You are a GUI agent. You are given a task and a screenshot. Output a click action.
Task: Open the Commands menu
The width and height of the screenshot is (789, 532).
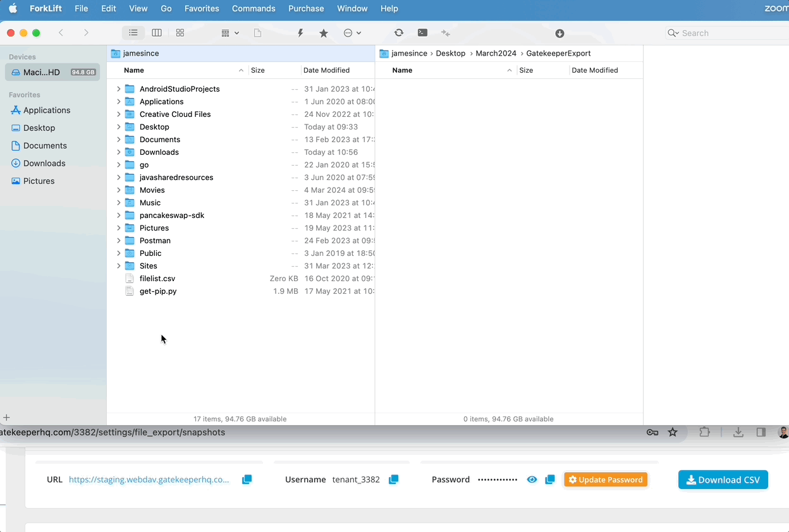click(x=254, y=8)
